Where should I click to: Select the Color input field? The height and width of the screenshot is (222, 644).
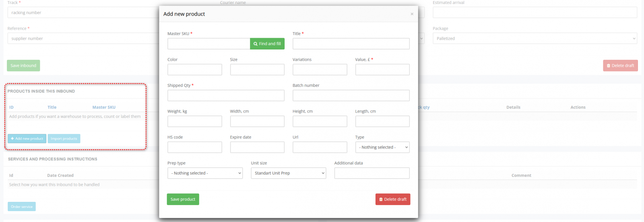click(x=194, y=70)
